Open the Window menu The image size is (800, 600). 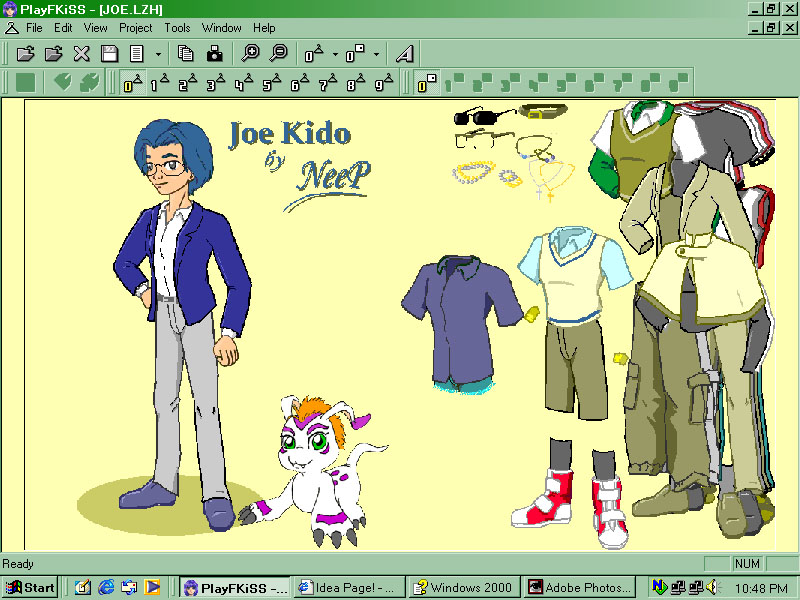(x=221, y=28)
